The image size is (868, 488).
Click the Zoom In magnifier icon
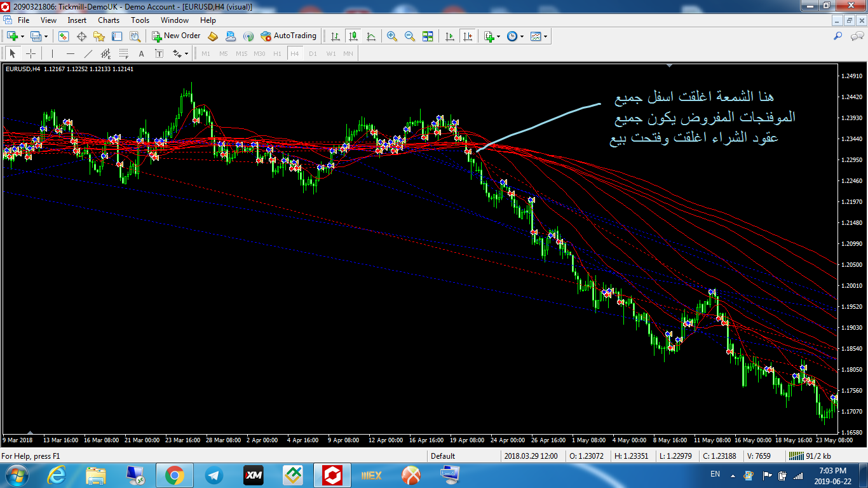[392, 36]
